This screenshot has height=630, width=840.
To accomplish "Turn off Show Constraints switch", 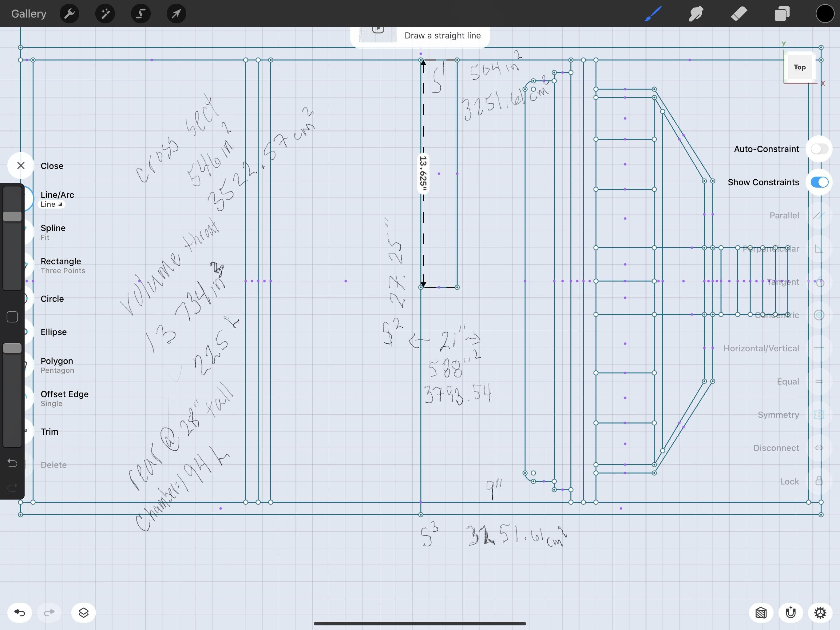I will 819,182.
